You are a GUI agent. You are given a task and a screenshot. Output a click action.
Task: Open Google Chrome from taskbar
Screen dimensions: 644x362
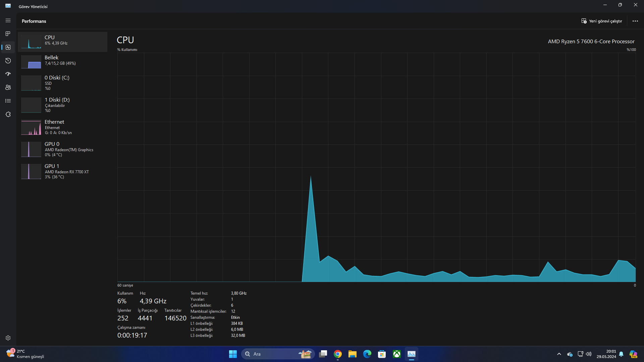point(338,354)
